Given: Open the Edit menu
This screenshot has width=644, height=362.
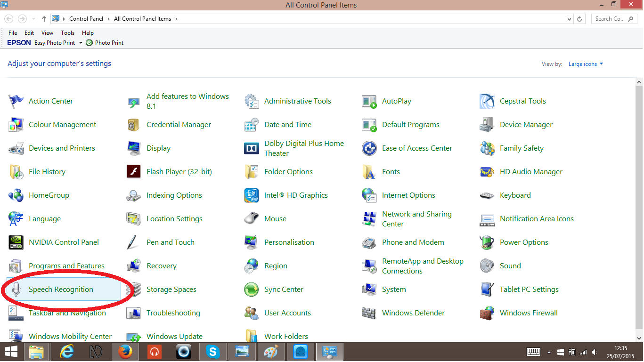Looking at the screenshot, I should (x=29, y=33).
